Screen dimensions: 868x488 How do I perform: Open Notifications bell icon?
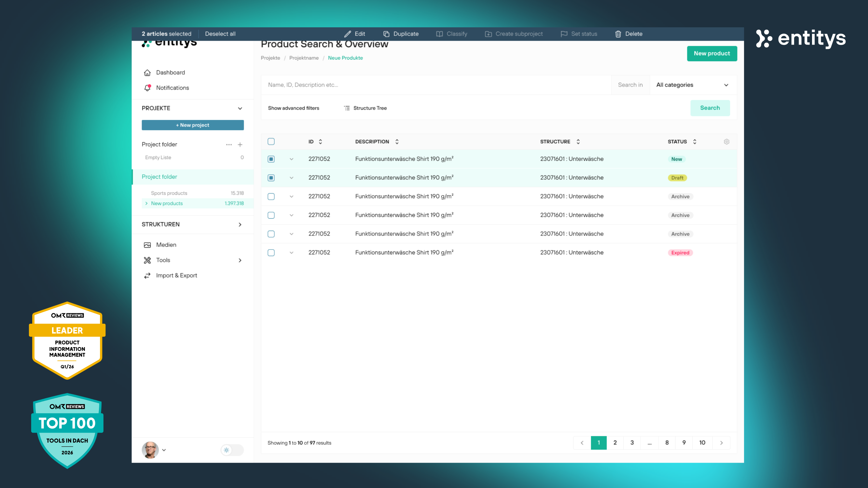[x=147, y=88]
